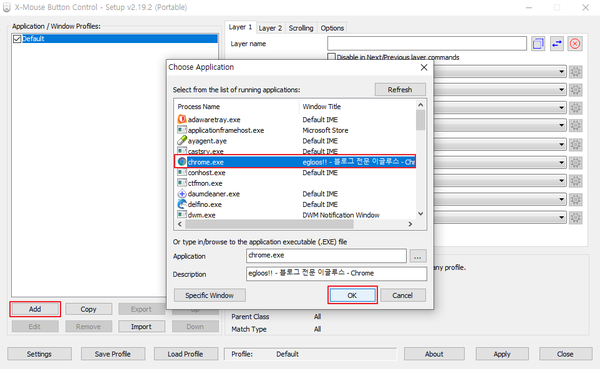This screenshot has width=600, height=369.
Task: Click the Add profile button
Action: (35, 309)
